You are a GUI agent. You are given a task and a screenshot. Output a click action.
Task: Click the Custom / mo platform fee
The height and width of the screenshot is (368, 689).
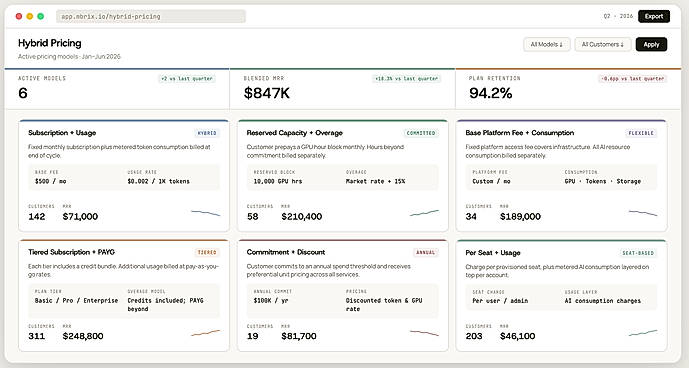pos(491,181)
